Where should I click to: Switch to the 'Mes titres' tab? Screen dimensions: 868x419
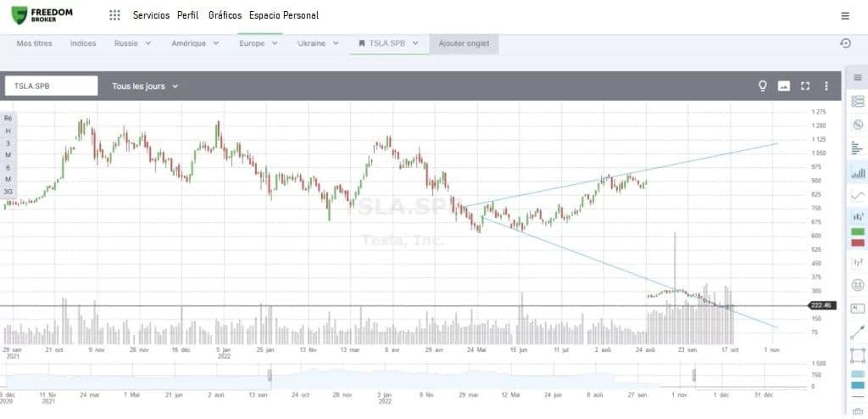pyautogui.click(x=34, y=43)
